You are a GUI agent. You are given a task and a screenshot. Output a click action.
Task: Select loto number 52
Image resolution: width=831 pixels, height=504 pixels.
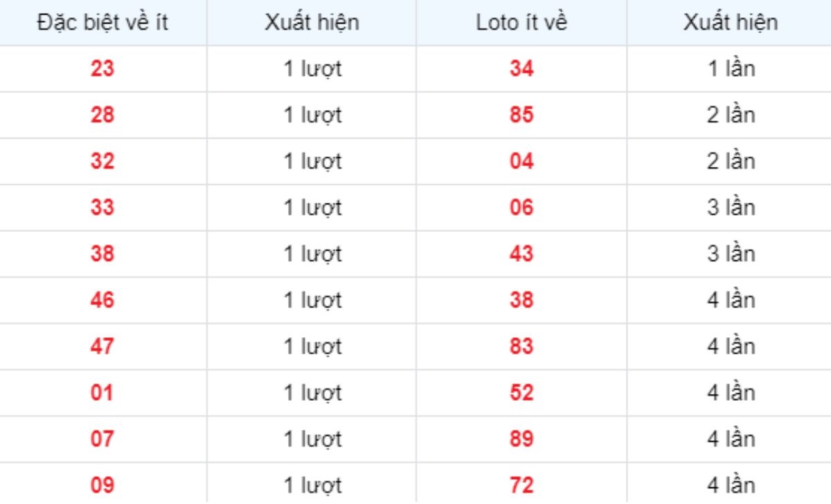521,393
